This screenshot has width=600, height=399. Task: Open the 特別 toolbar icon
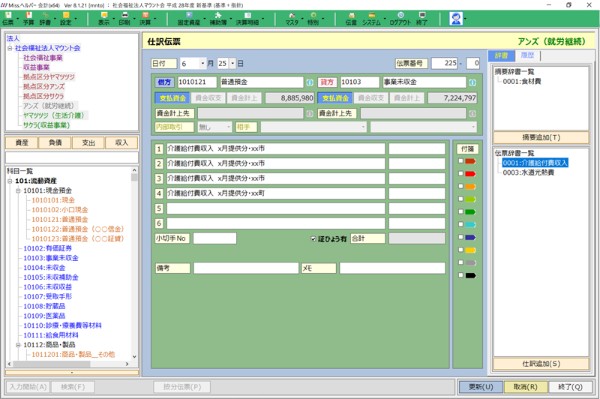click(313, 18)
